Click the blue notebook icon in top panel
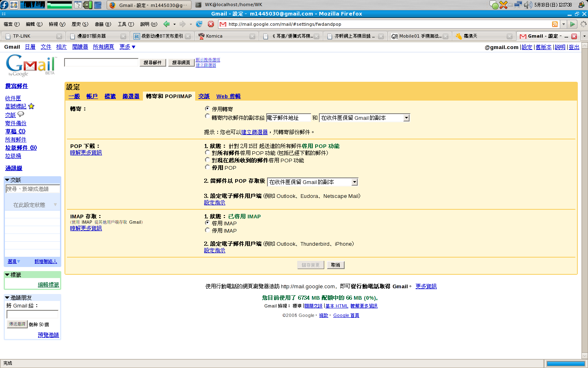The width and height of the screenshot is (588, 368). (x=98, y=5)
